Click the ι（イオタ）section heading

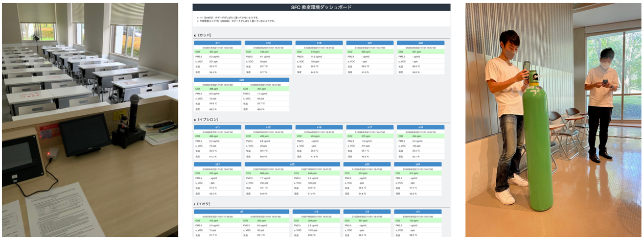click(x=203, y=204)
